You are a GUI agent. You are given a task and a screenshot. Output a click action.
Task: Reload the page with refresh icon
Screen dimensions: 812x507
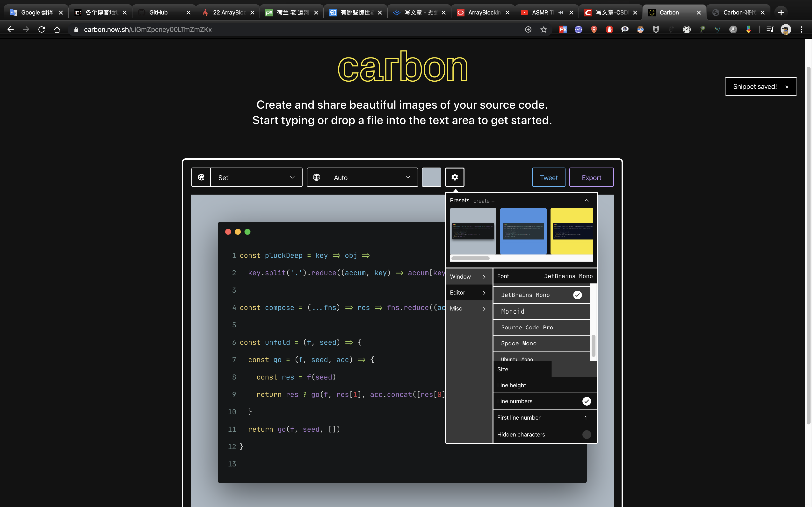pos(42,29)
